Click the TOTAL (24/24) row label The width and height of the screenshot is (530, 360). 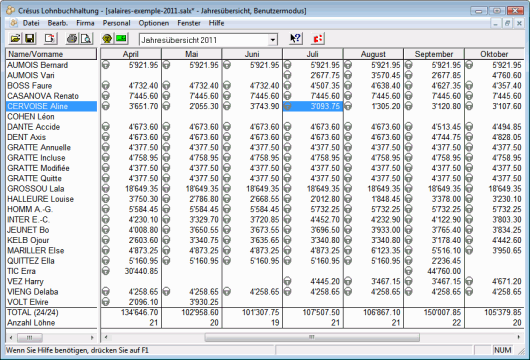click(33, 312)
